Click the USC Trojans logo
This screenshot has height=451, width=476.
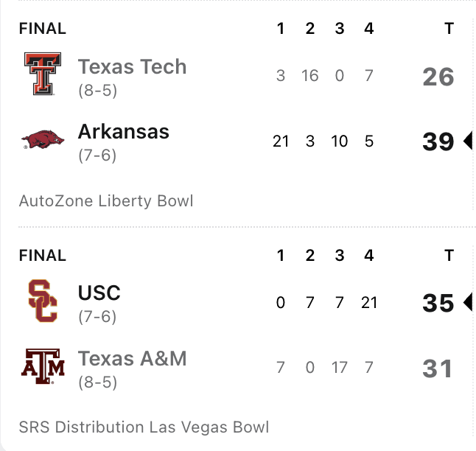click(43, 301)
